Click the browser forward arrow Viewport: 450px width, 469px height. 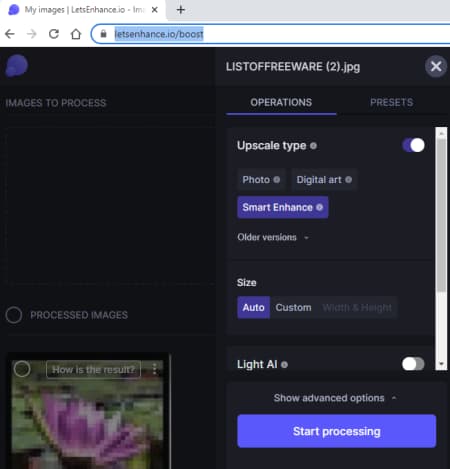click(31, 34)
